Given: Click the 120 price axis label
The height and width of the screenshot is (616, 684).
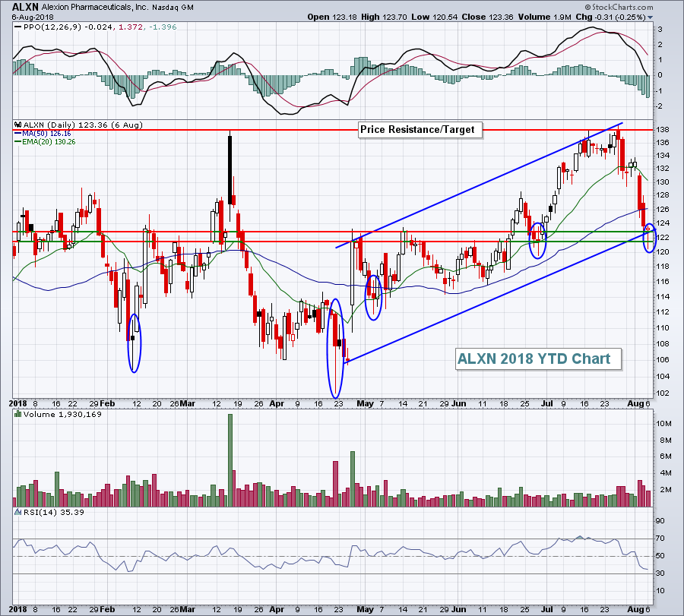Looking at the screenshot, I should pyautogui.click(x=663, y=252).
